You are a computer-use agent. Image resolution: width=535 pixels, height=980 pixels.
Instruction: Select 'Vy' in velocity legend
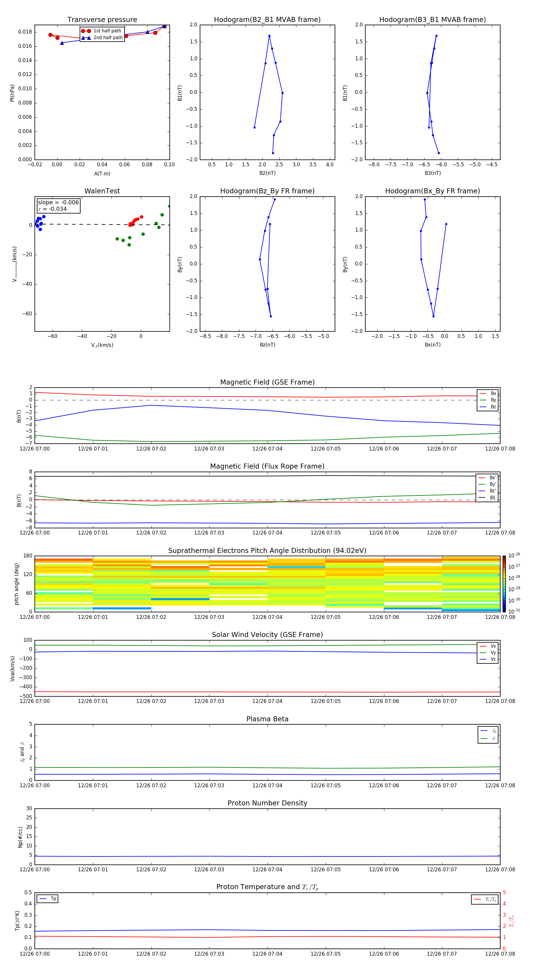(488, 652)
